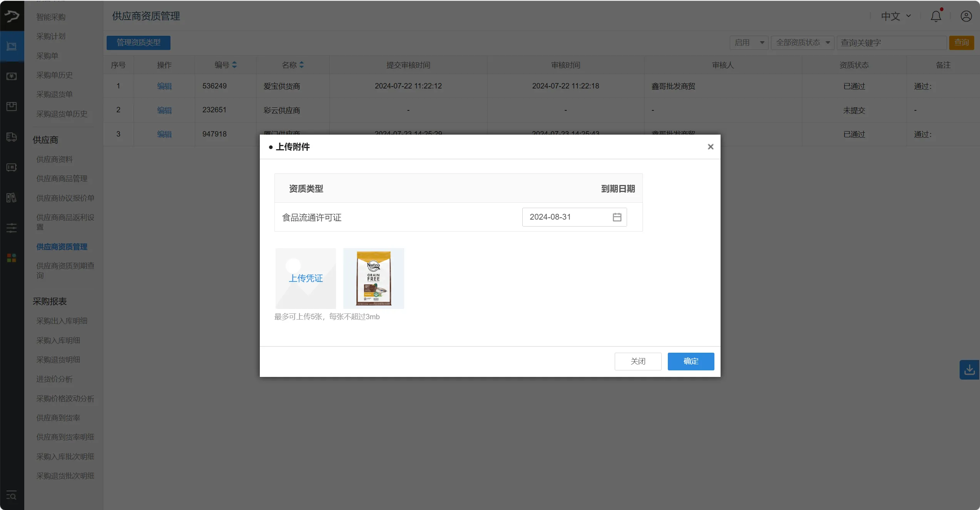Click 确定 to confirm the upload
Screen dimensions: 980x510
tap(691, 361)
